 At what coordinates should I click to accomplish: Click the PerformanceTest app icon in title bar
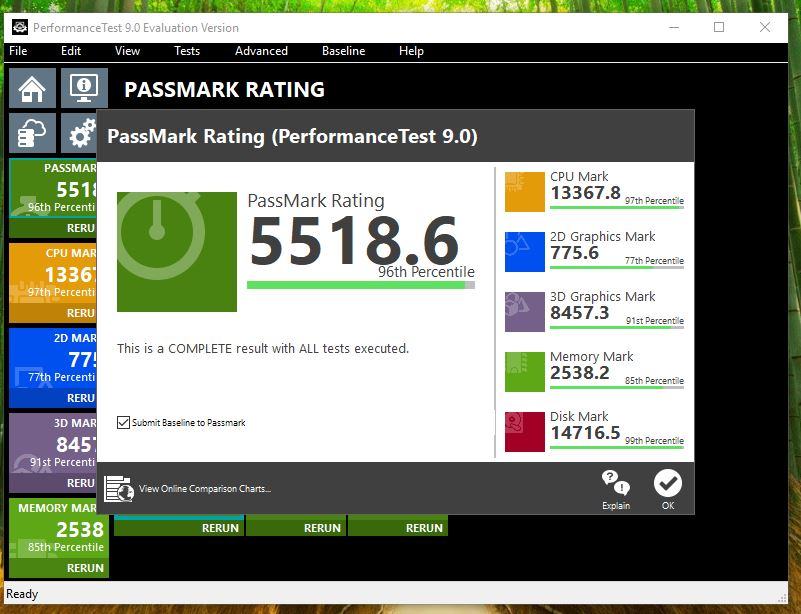[x=20, y=27]
